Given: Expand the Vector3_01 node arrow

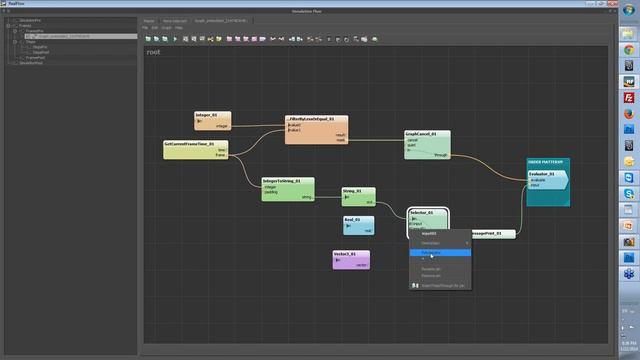Looking at the screenshot, I should (338, 260).
